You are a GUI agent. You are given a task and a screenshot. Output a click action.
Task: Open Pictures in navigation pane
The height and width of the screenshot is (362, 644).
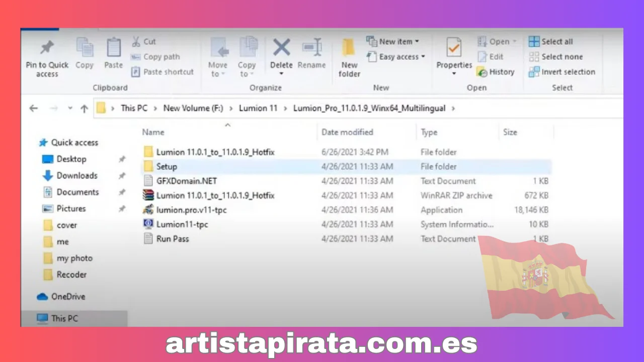[64, 209]
